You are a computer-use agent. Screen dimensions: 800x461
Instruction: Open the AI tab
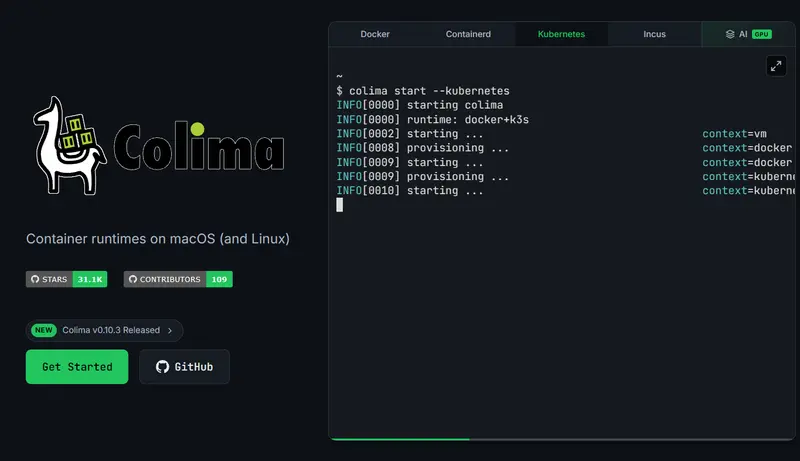[x=748, y=34]
